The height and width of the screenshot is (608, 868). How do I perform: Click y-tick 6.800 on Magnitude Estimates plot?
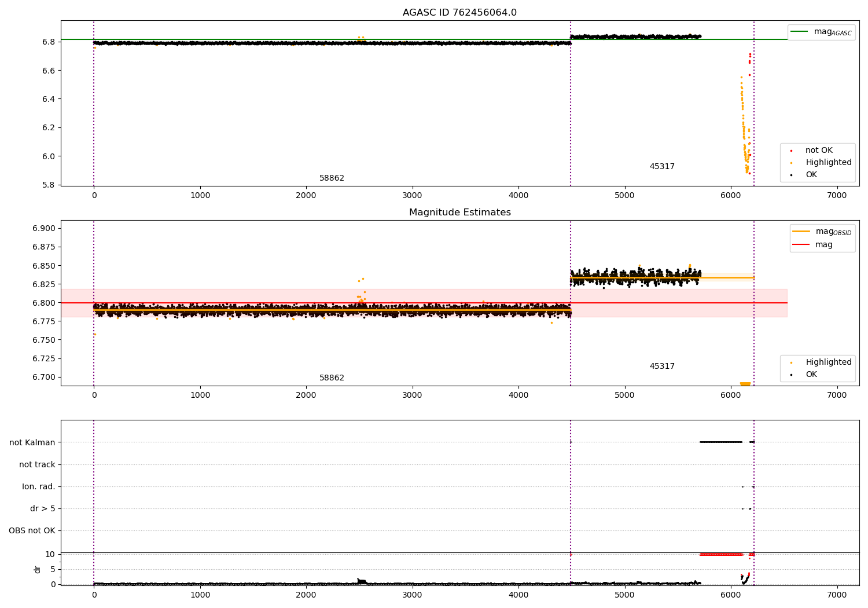[x=44, y=303]
